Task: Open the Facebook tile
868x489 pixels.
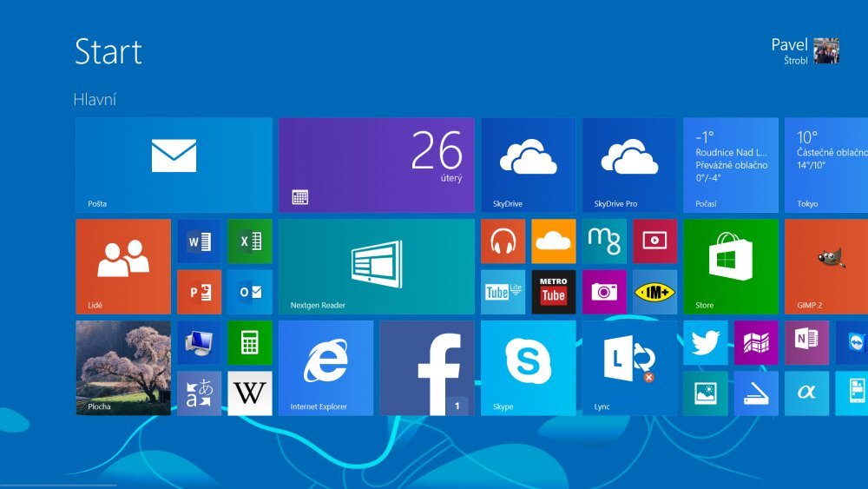Action: pyautogui.click(x=427, y=367)
